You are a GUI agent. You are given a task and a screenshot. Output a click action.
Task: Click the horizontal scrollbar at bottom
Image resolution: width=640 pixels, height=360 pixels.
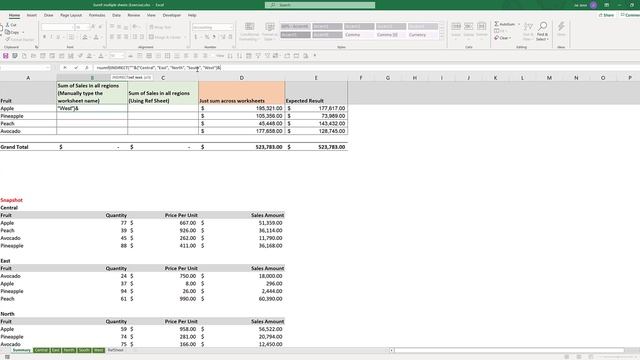[x=509, y=350]
